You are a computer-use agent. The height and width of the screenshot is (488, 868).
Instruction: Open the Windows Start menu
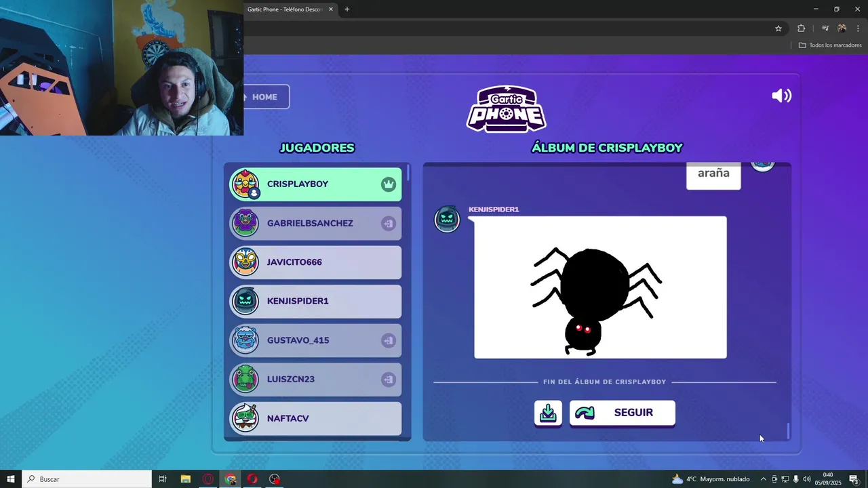[11, 479]
